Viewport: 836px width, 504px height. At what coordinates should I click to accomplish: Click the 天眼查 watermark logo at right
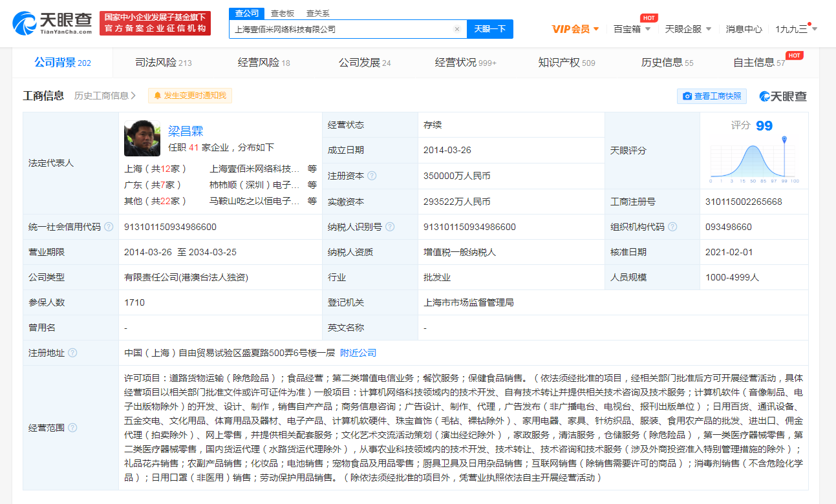click(x=784, y=96)
